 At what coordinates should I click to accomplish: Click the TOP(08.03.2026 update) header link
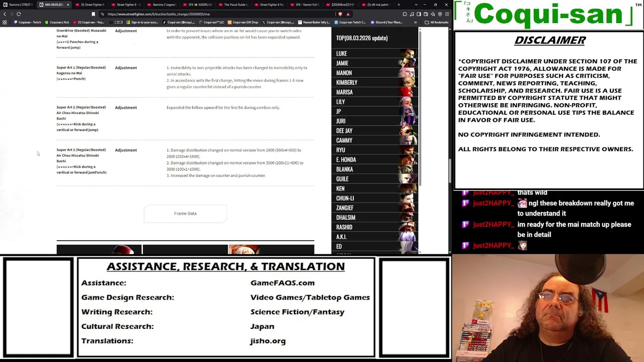coord(362,38)
